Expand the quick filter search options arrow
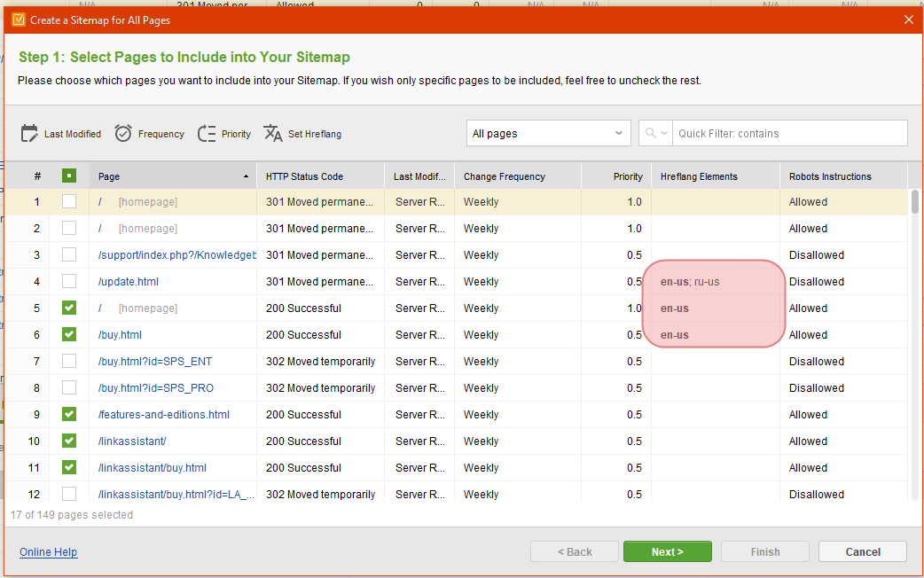 664,133
